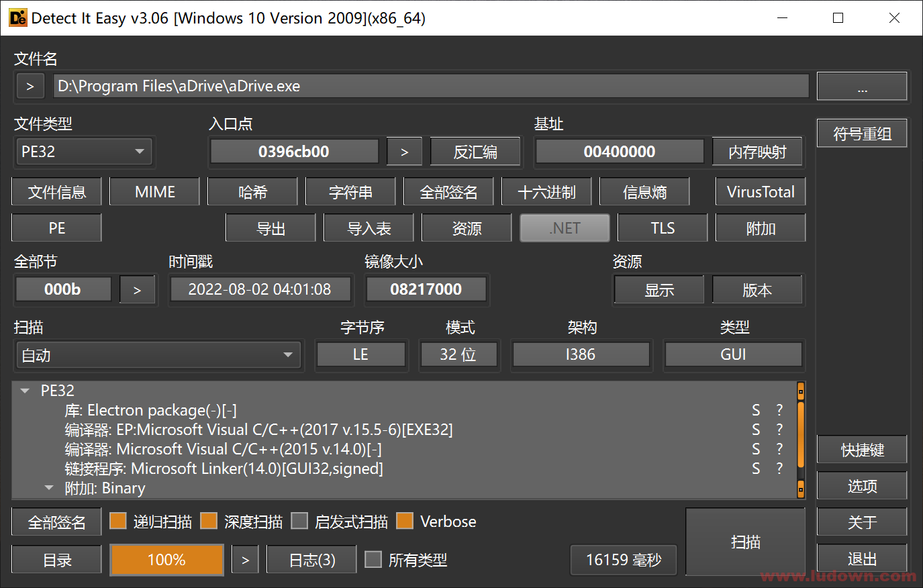Click the base address field 00400000

620,152
